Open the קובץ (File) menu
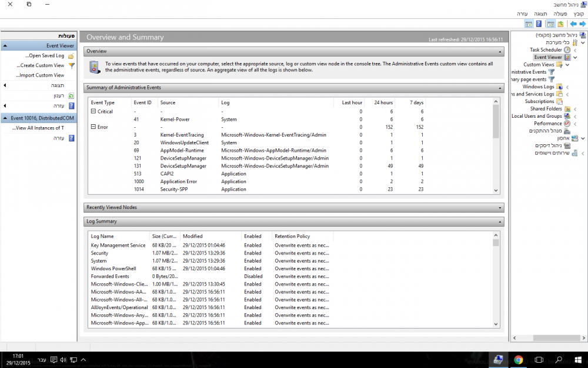 click(x=579, y=14)
